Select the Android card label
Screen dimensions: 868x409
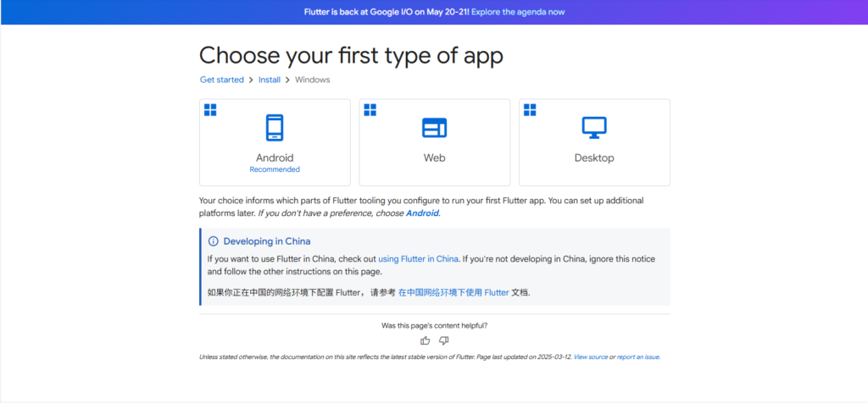click(x=275, y=158)
